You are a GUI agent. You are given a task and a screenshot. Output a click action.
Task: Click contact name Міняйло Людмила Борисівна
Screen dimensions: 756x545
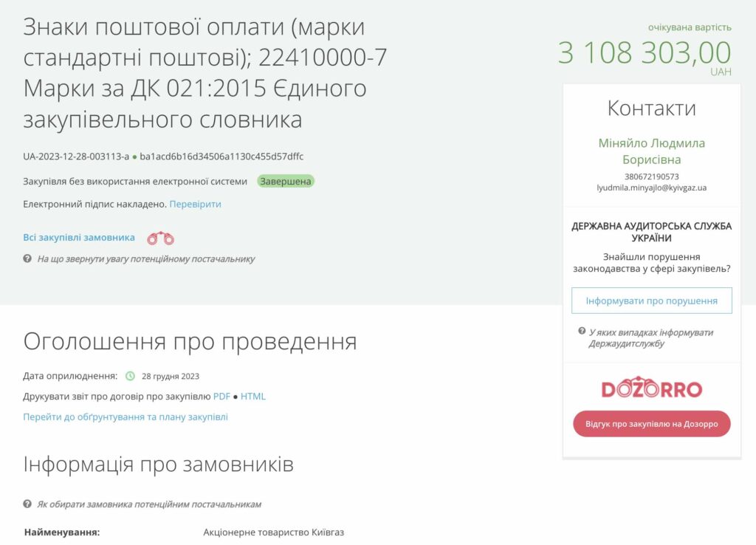(x=651, y=151)
